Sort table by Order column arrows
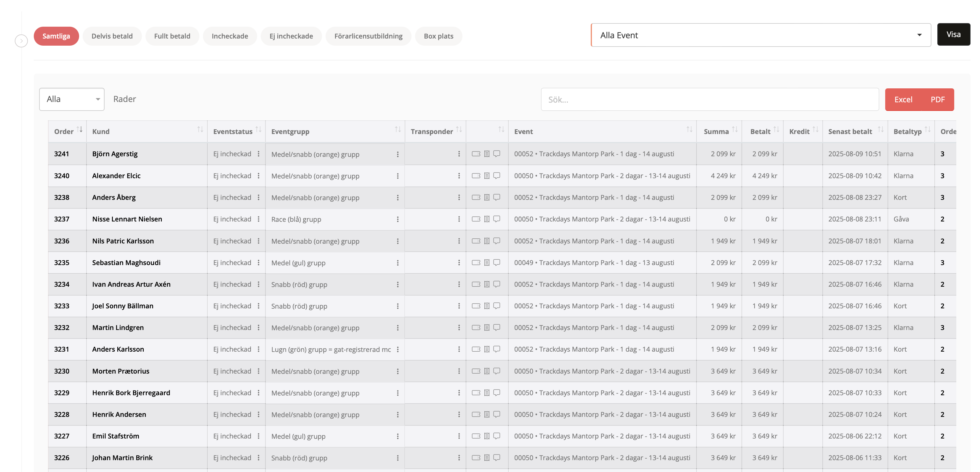 [x=79, y=130]
